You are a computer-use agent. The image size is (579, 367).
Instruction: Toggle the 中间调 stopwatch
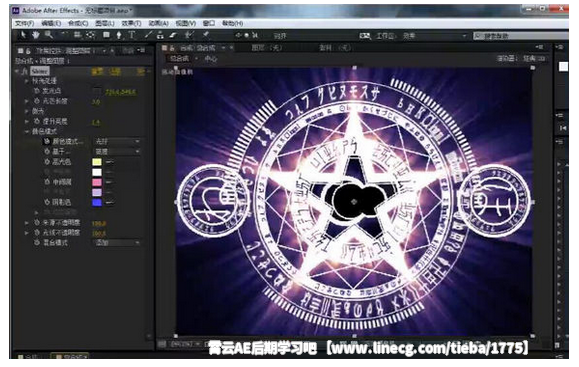click(47, 182)
